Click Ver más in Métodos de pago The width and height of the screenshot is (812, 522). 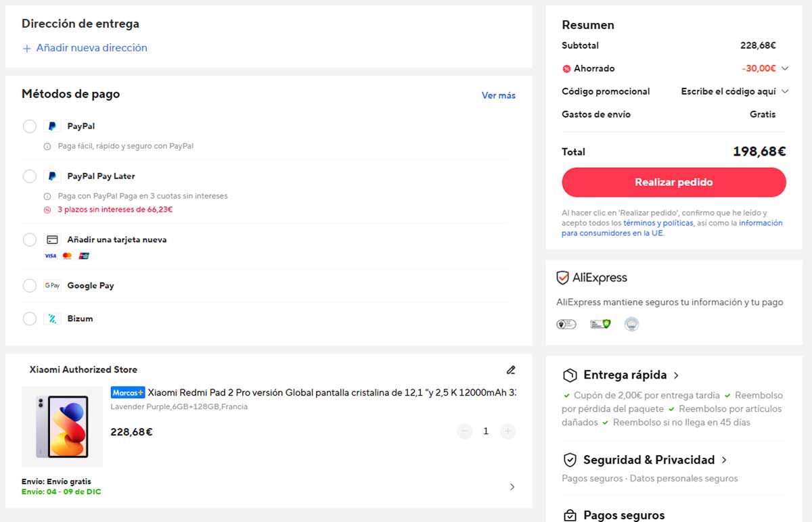point(498,95)
